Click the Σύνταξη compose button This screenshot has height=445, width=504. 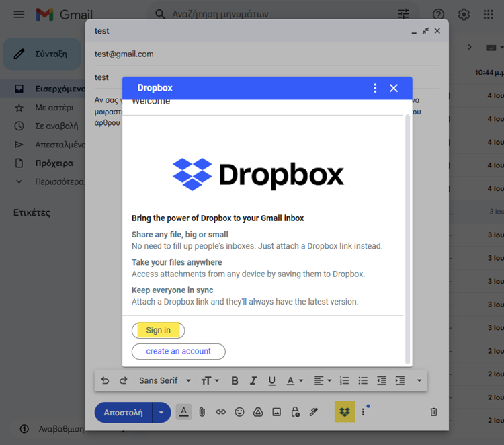tap(42, 54)
